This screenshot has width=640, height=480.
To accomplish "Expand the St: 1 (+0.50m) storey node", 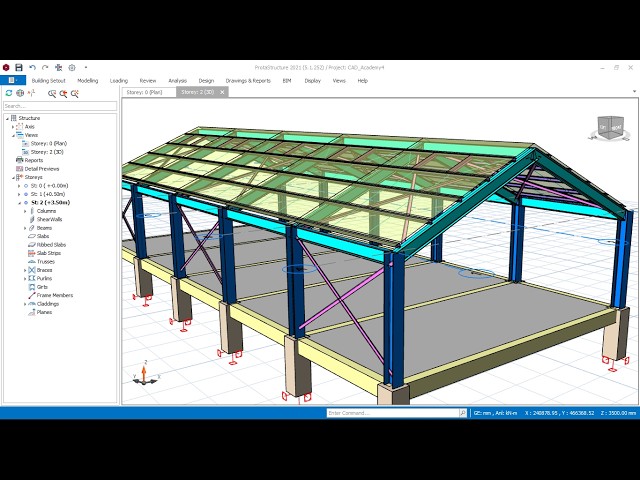I will point(19,194).
